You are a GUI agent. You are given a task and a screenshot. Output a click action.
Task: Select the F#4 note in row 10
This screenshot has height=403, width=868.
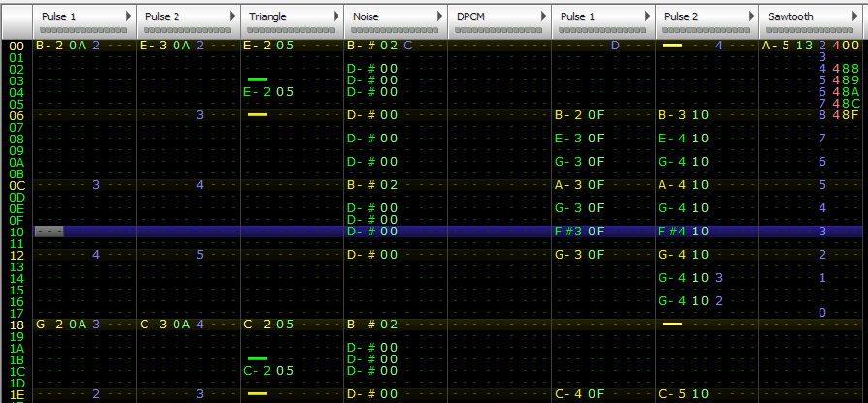tap(672, 232)
